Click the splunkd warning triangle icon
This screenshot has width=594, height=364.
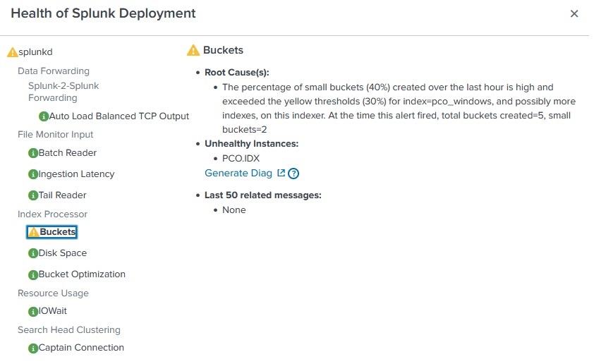click(x=12, y=52)
